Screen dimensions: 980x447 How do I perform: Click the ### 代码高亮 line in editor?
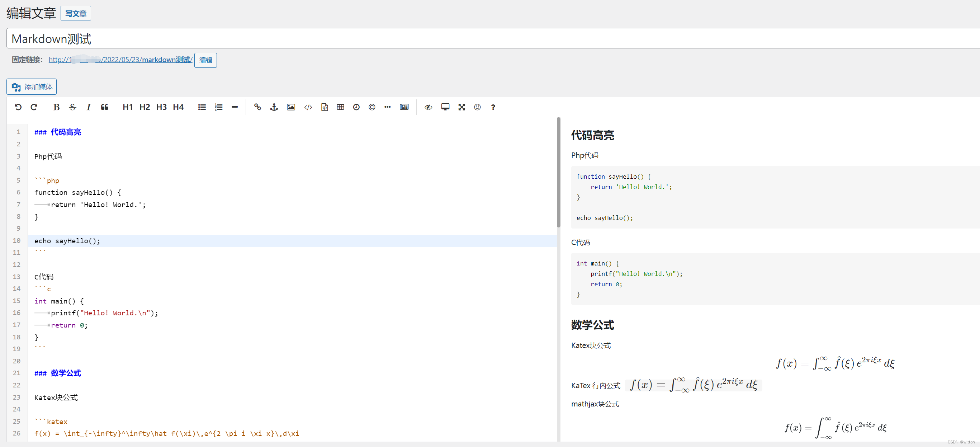58,132
